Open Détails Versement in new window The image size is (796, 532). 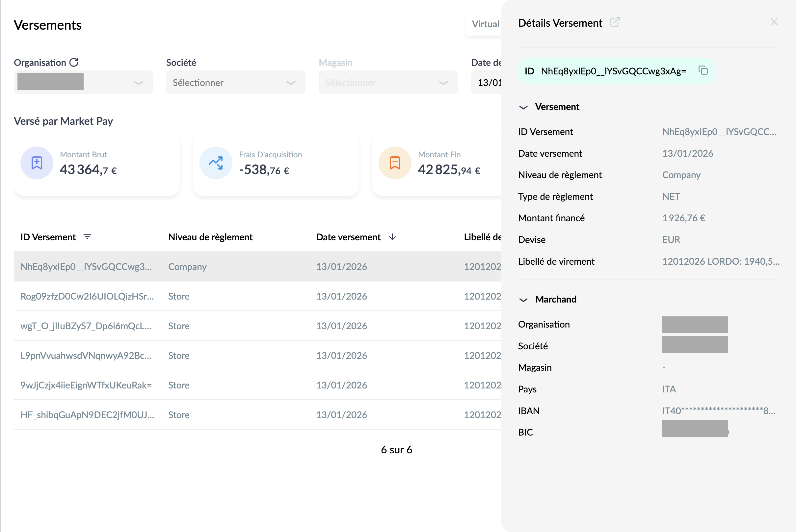coord(615,22)
